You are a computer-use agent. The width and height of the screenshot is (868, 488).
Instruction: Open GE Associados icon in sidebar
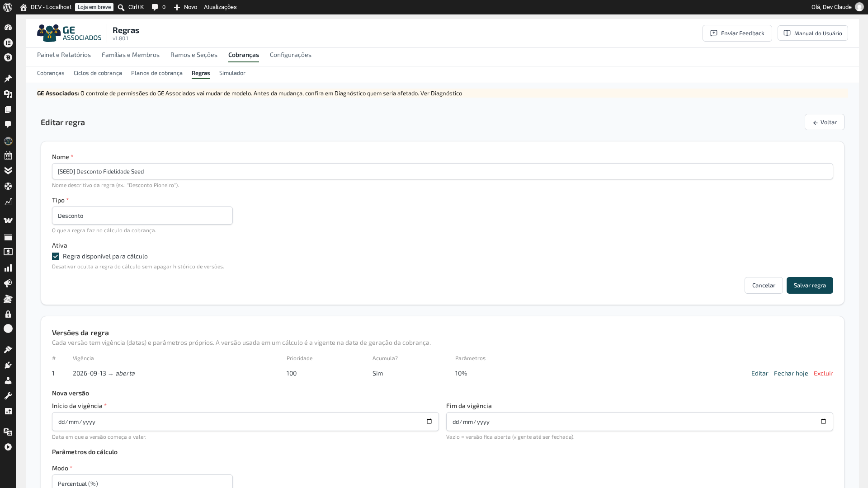[8, 141]
